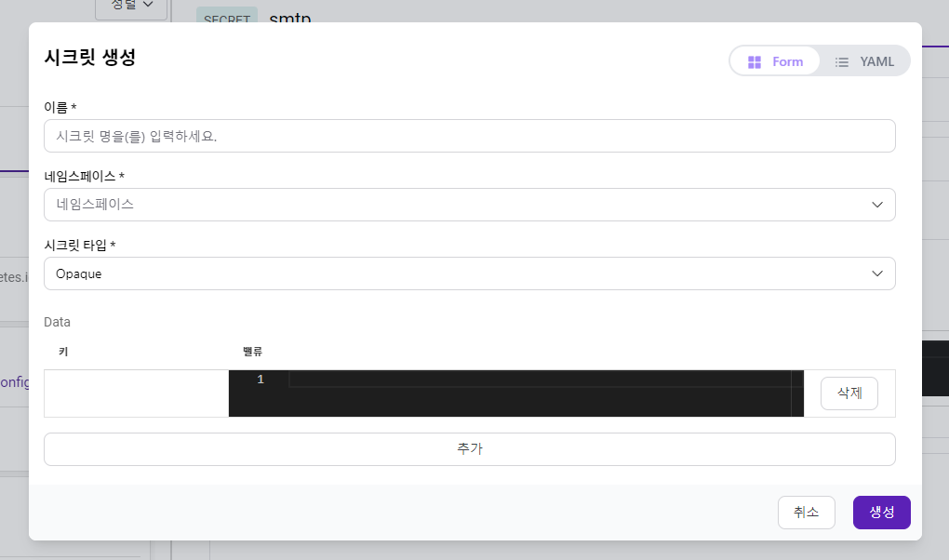Click the 생성 button
The image size is (949, 560).
[x=881, y=513]
